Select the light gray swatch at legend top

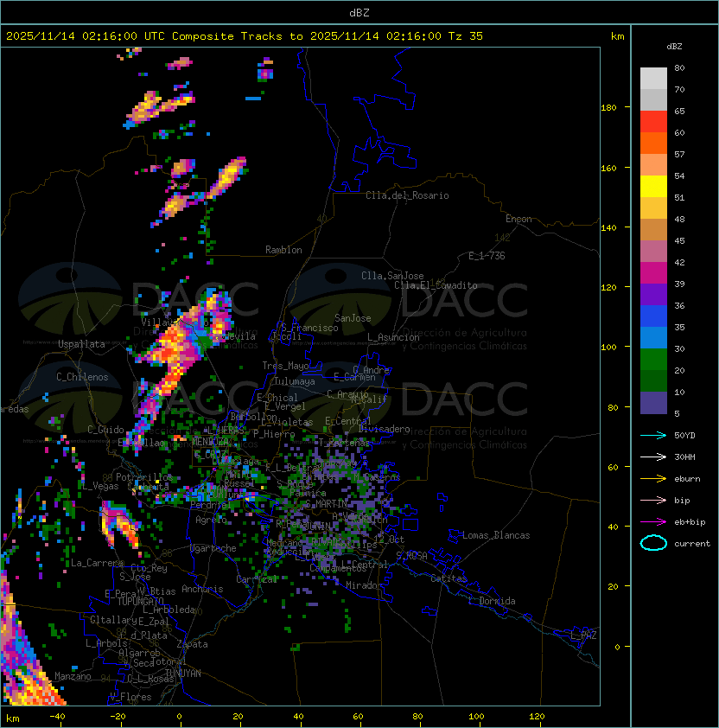(x=653, y=79)
